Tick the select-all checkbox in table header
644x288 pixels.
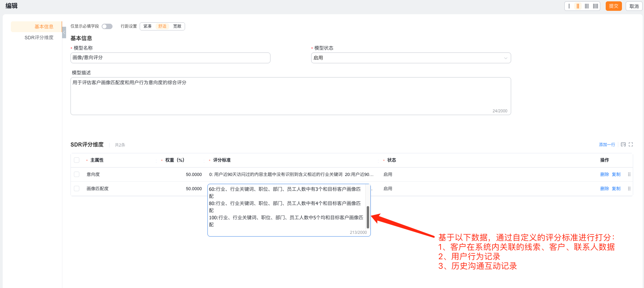(x=77, y=160)
